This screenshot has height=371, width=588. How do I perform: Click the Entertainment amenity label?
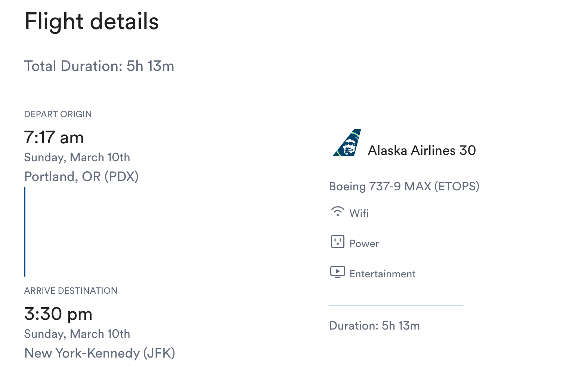[x=382, y=274]
